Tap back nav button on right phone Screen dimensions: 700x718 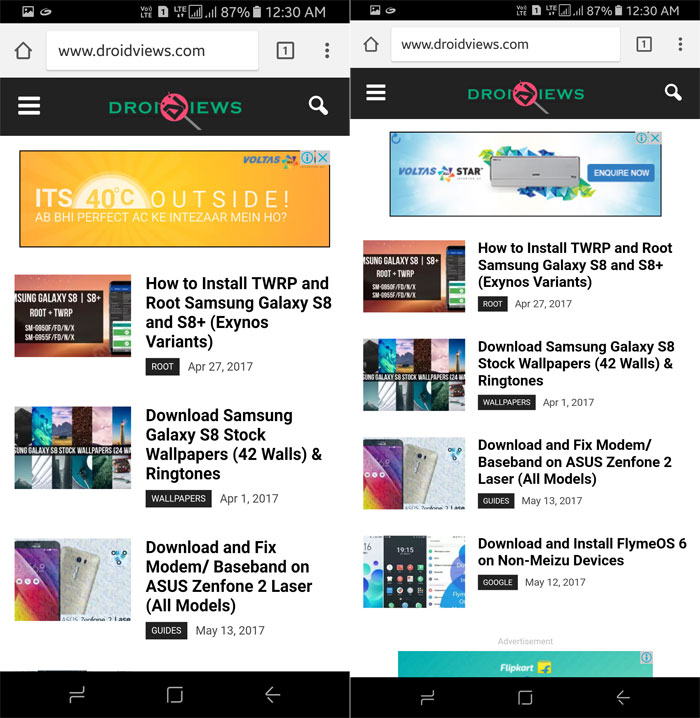tap(623, 697)
